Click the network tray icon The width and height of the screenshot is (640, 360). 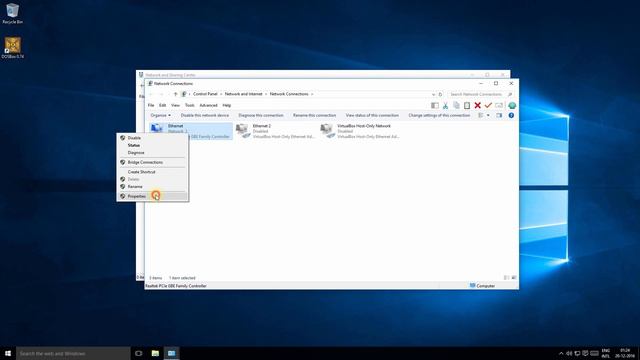tap(577, 353)
